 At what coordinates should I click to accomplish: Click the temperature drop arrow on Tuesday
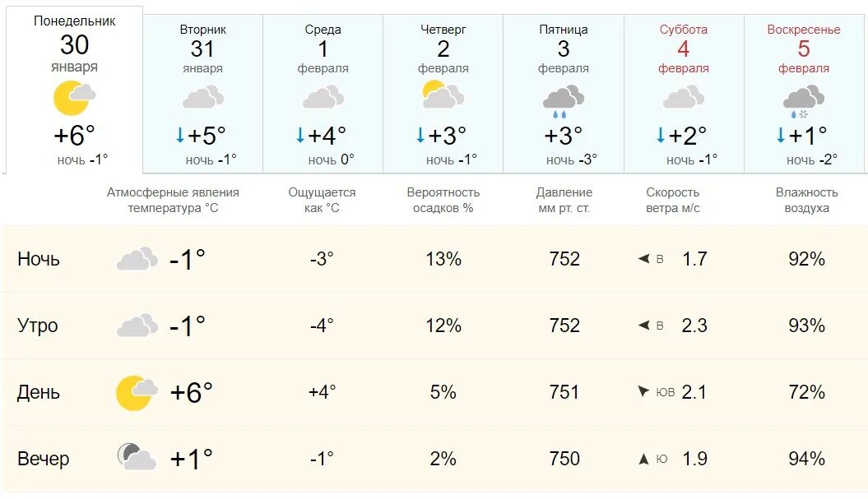tap(180, 135)
